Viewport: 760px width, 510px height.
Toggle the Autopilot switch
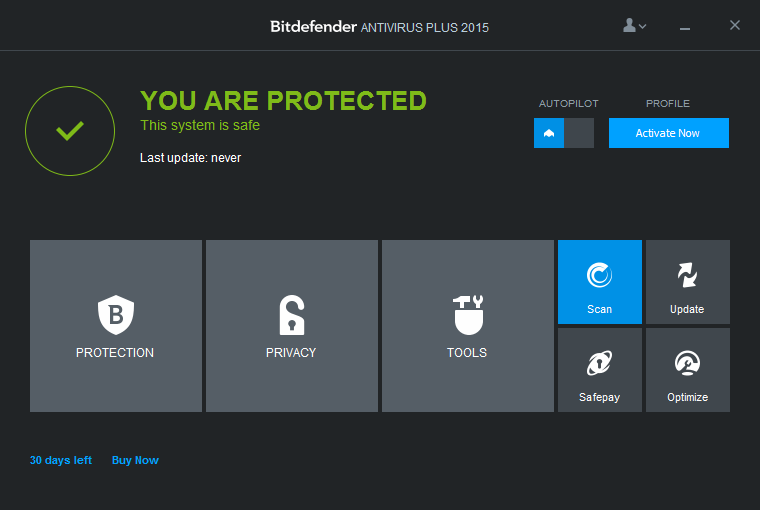click(x=564, y=133)
